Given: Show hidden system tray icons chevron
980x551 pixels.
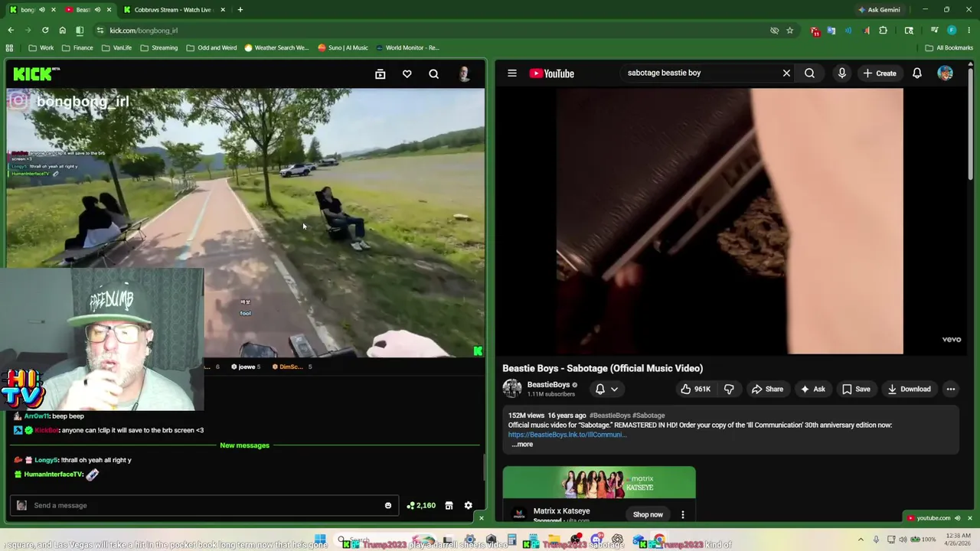Looking at the screenshot, I should tap(861, 540).
